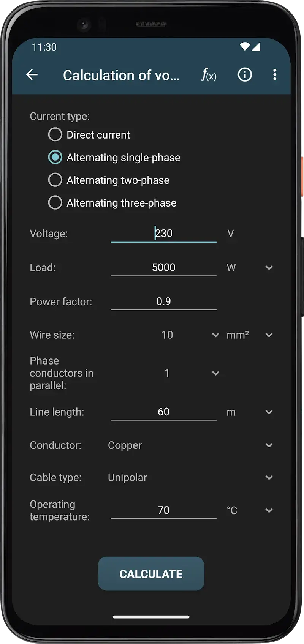The image size is (304, 644).
Task: Open the wire size unit selector showing mm²
Action: click(269, 335)
